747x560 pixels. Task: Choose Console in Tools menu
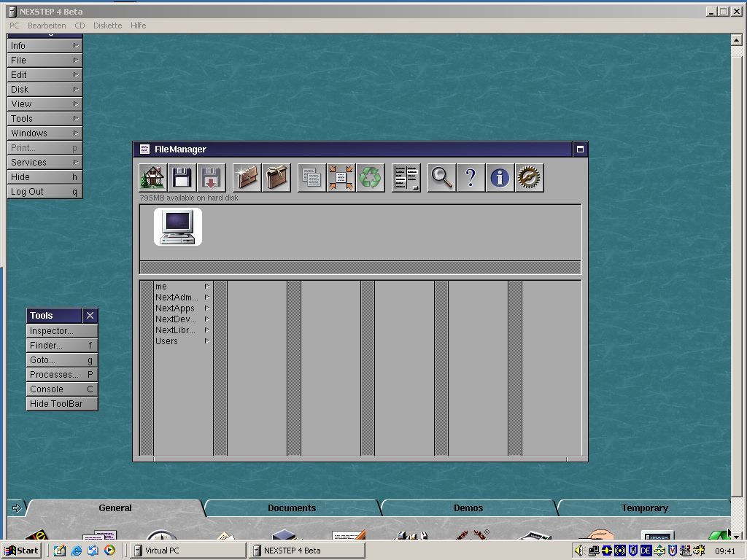(x=62, y=389)
